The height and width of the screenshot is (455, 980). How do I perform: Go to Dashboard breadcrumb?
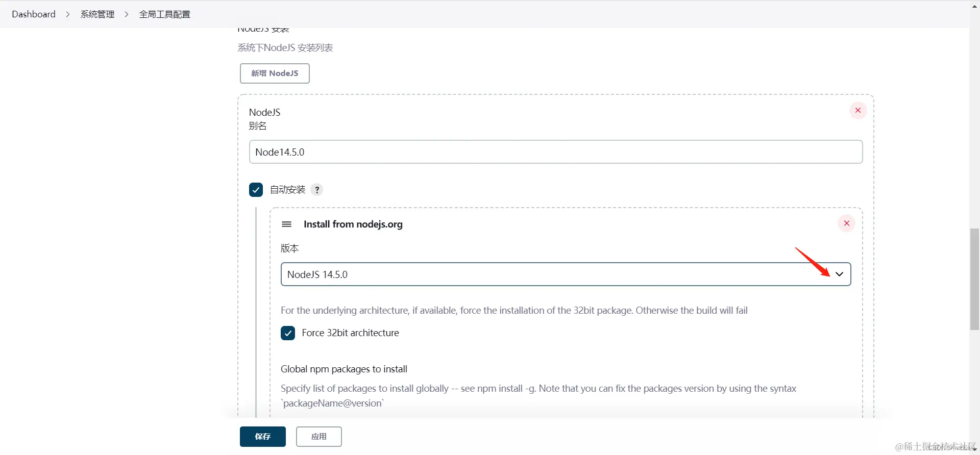(x=34, y=14)
